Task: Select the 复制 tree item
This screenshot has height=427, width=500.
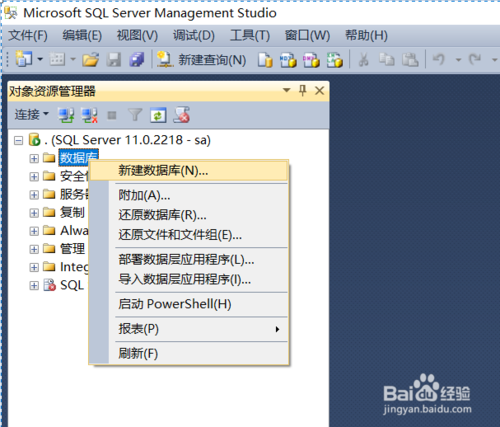Action: click(72, 212)
